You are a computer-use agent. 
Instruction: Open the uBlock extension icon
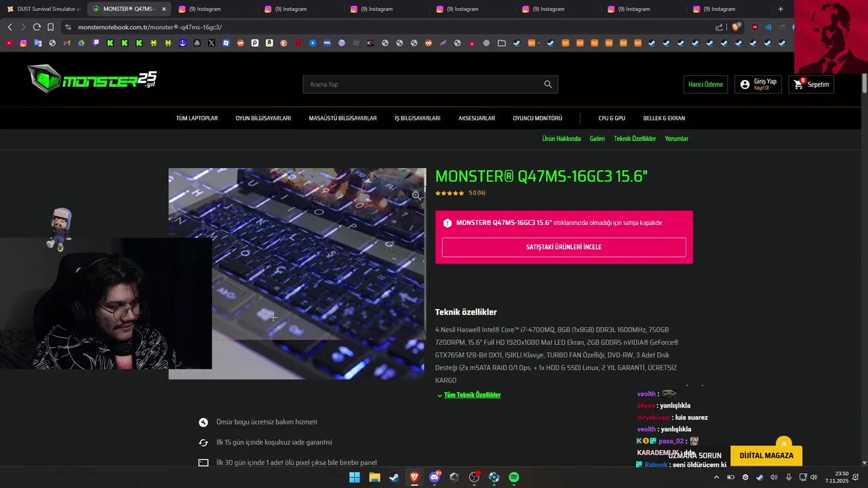coord(755,27)
